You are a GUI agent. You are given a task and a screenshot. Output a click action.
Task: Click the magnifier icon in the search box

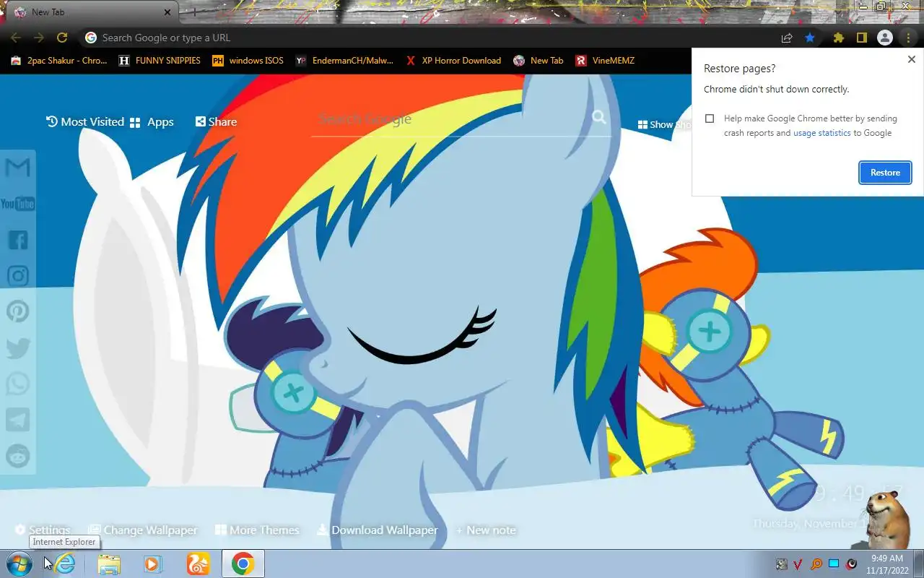(x=599, y=117)
